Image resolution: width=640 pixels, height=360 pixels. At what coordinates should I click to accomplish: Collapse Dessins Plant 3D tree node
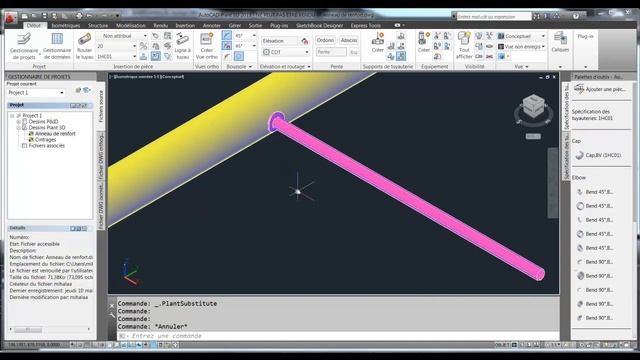click(x=18, y=128)
